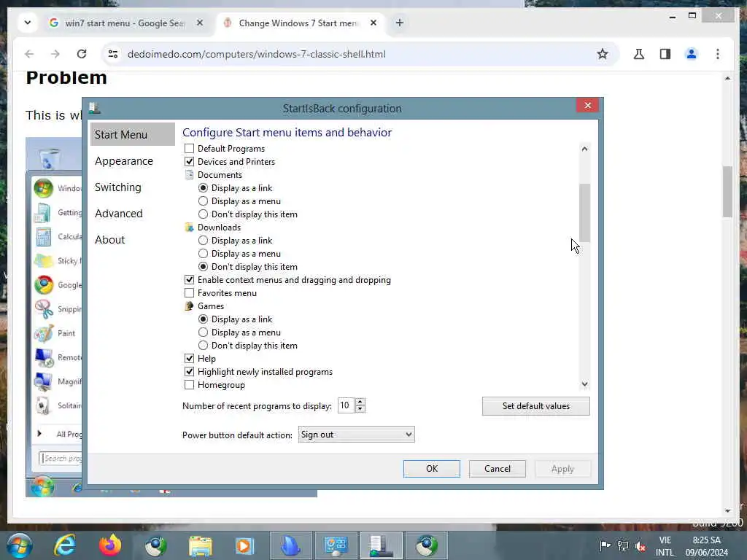Screen dimensions: 747x560
Task: Open a new Chrome tab
Action: tap(399, 23)
